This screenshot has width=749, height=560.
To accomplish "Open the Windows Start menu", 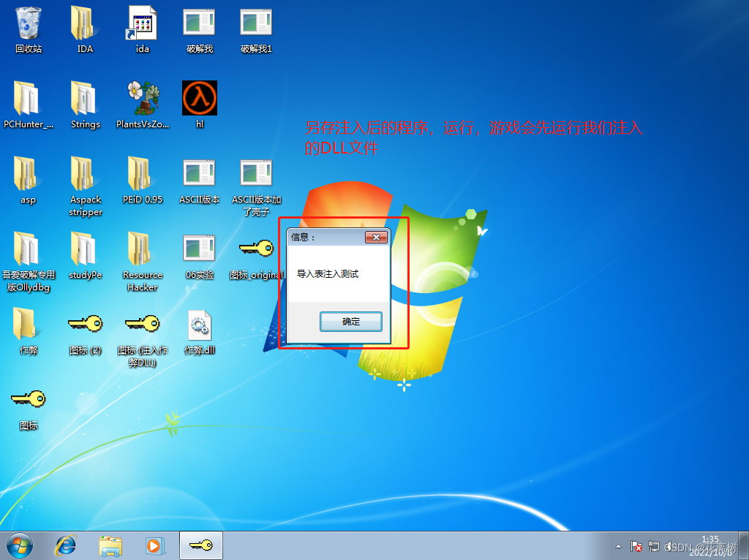I will [x=19, y=545].
